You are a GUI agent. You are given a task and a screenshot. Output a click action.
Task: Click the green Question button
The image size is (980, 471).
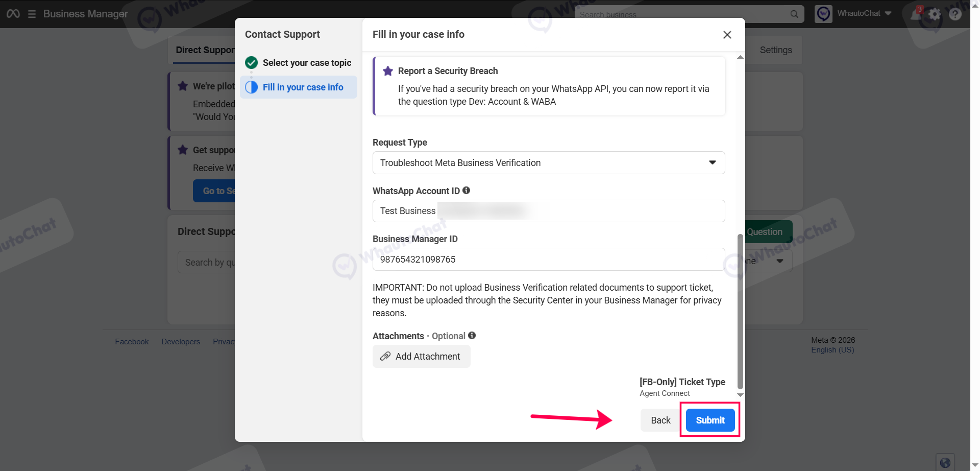[x=769, y=232]
